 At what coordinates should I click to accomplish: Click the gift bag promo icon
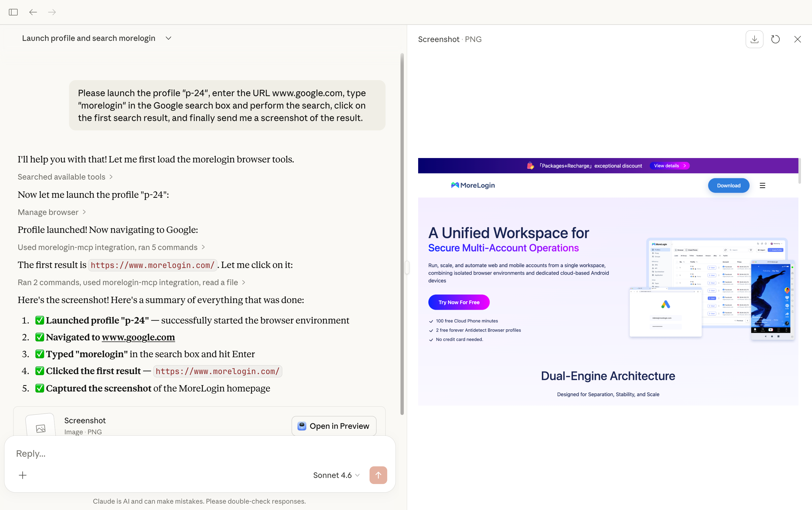click(531, 165)
